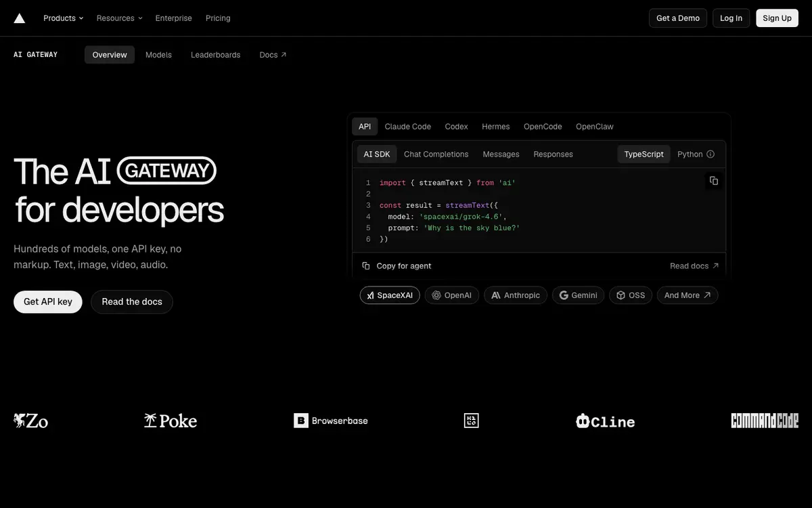The width and height of the screenshot is (812, 508).
Task: Click the Read the docs button
Action: click(132, 302)
